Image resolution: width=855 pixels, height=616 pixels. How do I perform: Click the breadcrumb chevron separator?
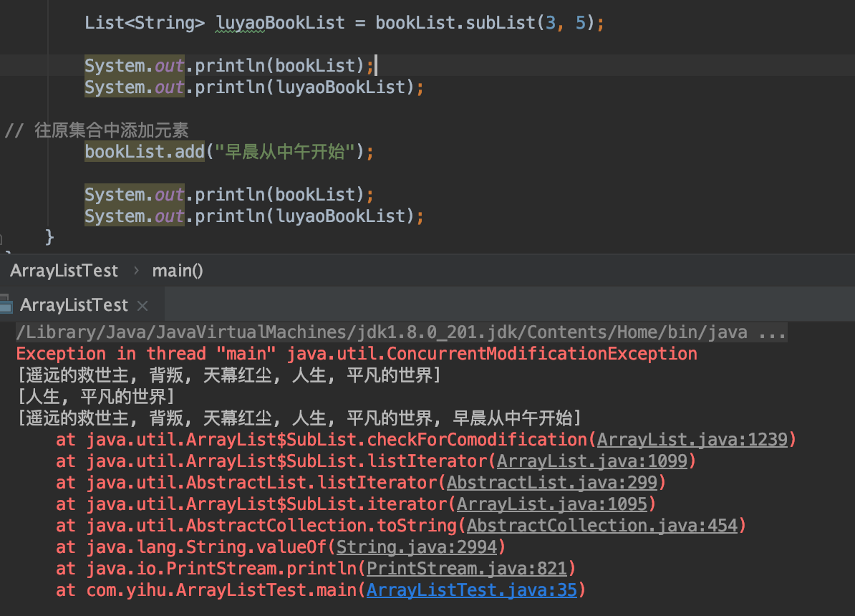(x=136, y=271)
